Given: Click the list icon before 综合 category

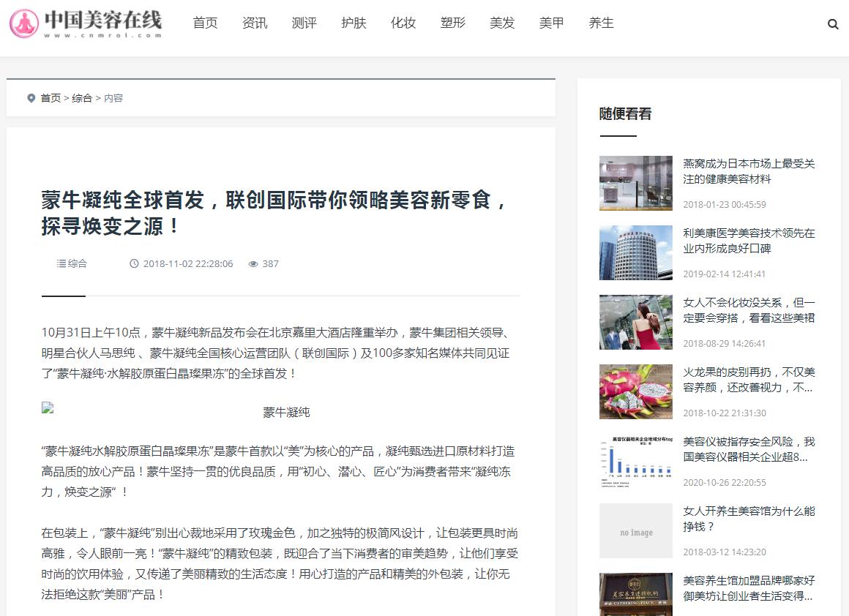Looking at the screenshot, I should point(61,263).
